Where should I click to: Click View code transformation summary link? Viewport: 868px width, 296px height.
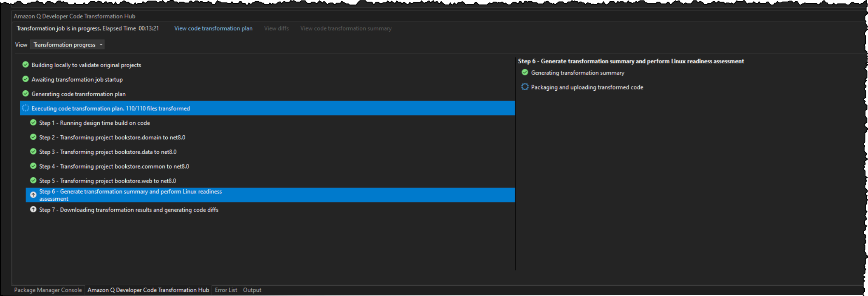pos(346,28)
